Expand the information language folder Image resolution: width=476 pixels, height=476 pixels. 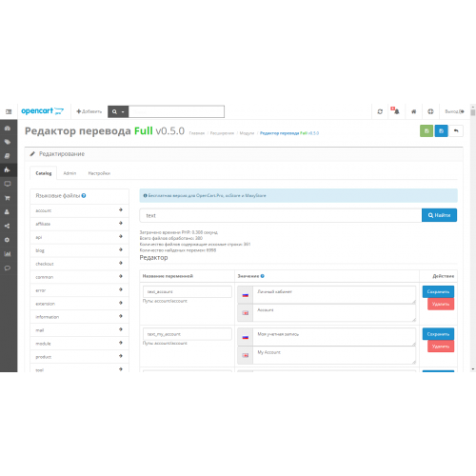[x=79, y=317]
